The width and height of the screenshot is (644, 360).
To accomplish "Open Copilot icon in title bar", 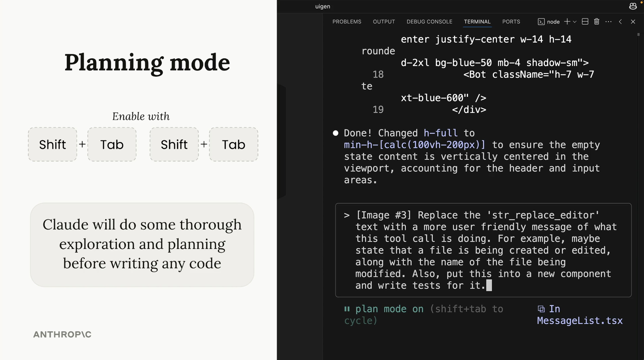I will pyautogui.click(x=633, y=6).
